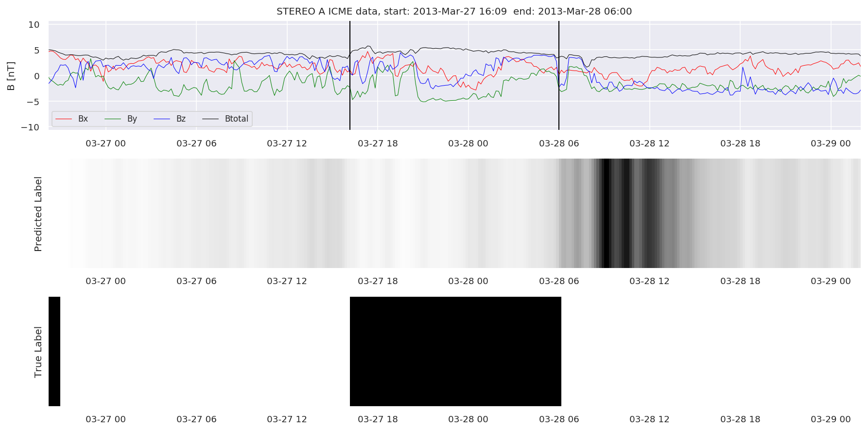Click '03-28 00' tick under Predicted Label panel
The width and height of the screenshot is (868, 431).
coord(468,281)
